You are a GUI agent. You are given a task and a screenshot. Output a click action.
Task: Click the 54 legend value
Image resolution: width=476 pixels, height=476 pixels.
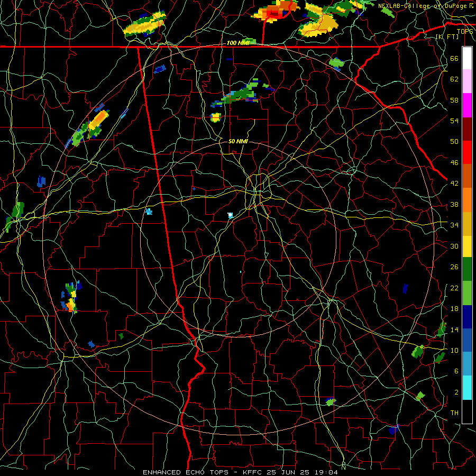tap(454, 121)
